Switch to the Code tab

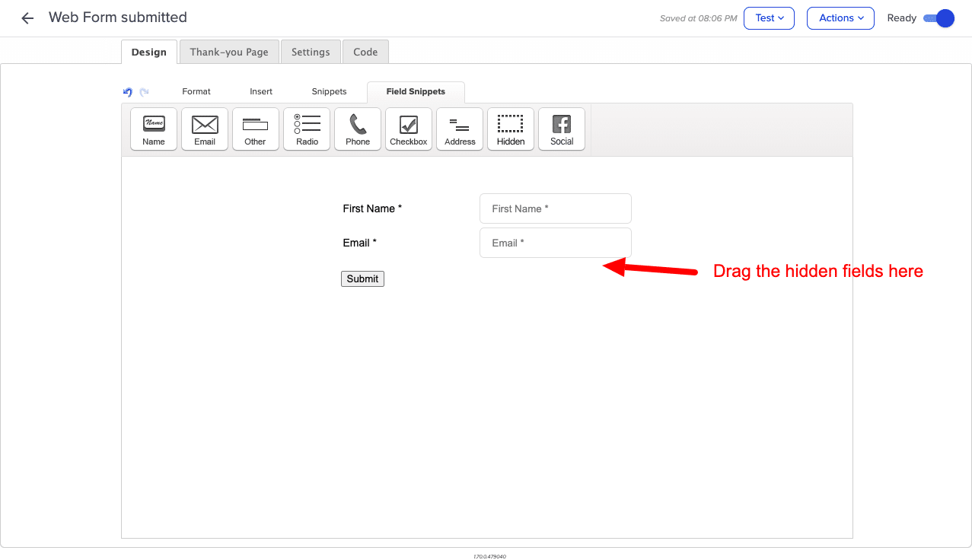[365, 52]
